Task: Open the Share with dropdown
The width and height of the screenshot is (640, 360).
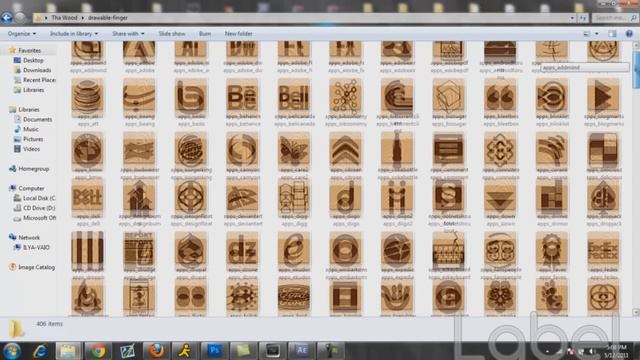Action: [x=128, y=33]
